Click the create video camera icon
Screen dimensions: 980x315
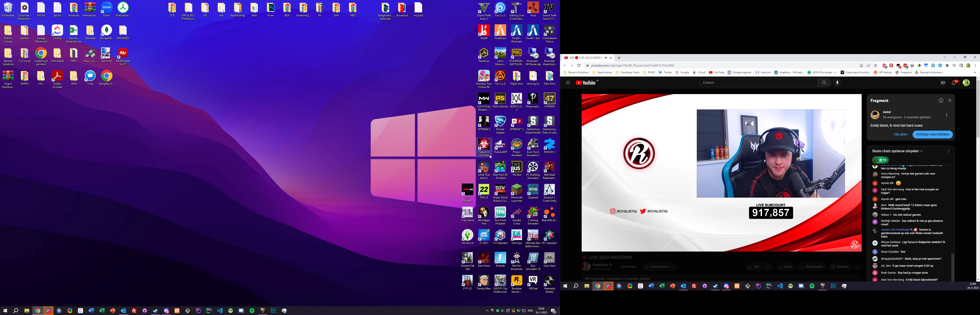pos(943,82)
